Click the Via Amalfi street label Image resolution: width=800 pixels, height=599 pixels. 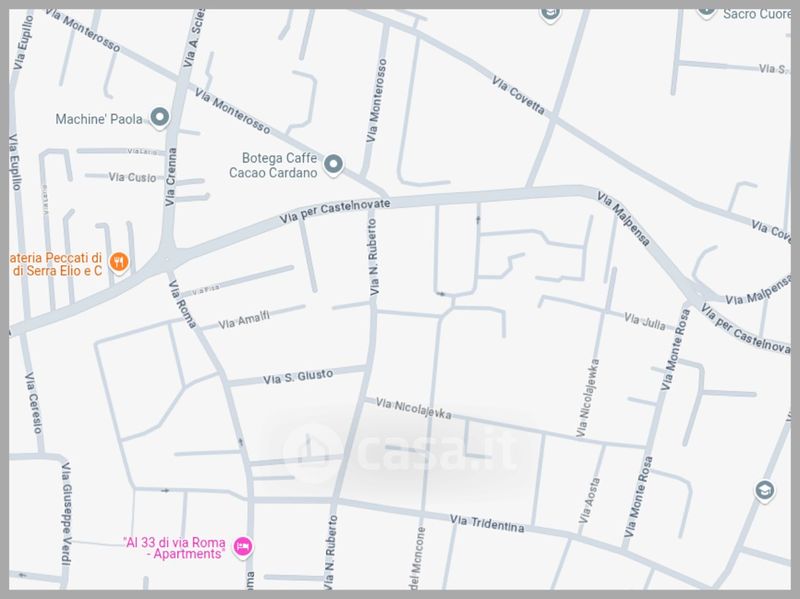click(244, 319)
